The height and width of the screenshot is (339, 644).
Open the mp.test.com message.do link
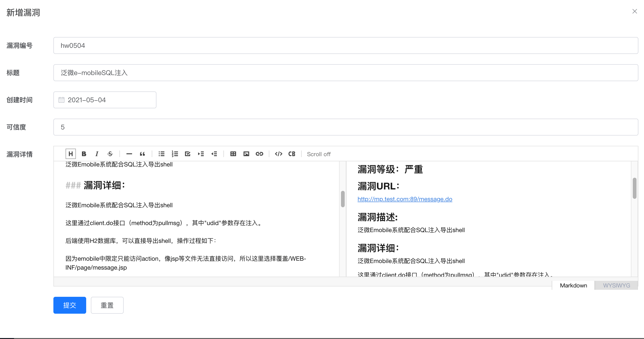click(405, 199)
